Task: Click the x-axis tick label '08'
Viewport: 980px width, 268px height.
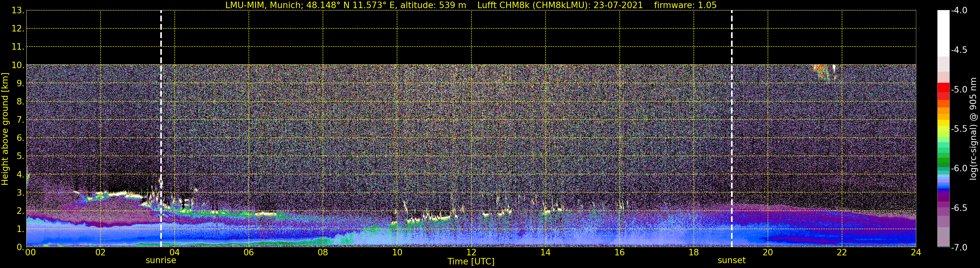Action: click(x=323, y=252)
